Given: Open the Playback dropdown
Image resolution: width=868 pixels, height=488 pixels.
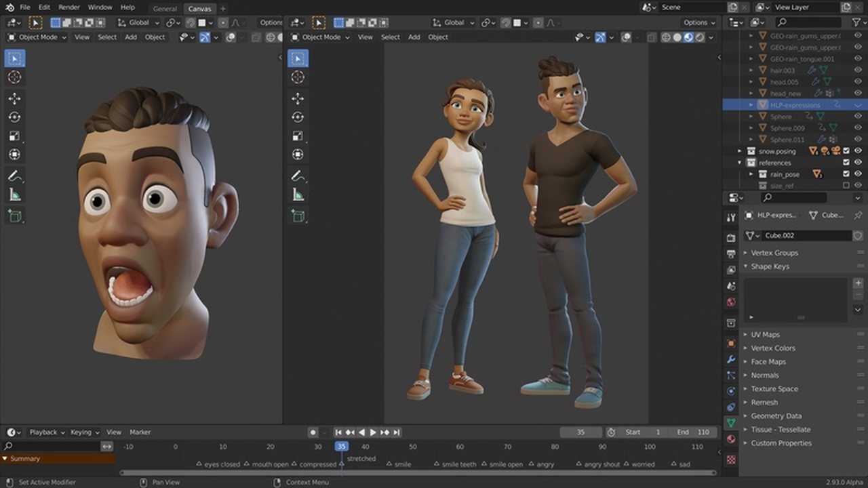Looking at the screenshot, I should pos(47,432).
